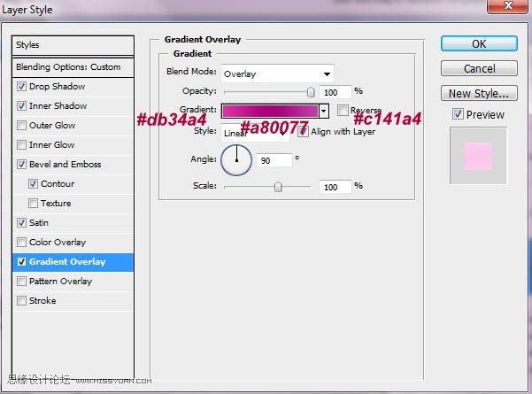Toggle the Contour checkbox
The image size is (532, 394).
(33, 183)
